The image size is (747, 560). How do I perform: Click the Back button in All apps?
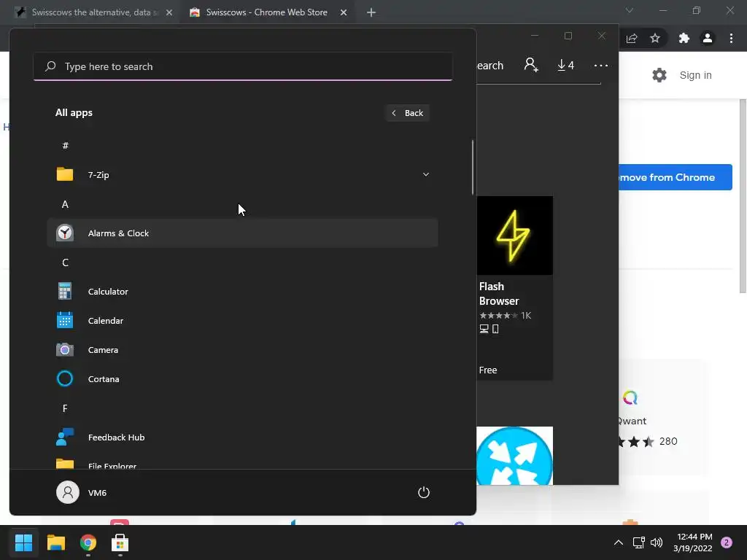[408, 113]
